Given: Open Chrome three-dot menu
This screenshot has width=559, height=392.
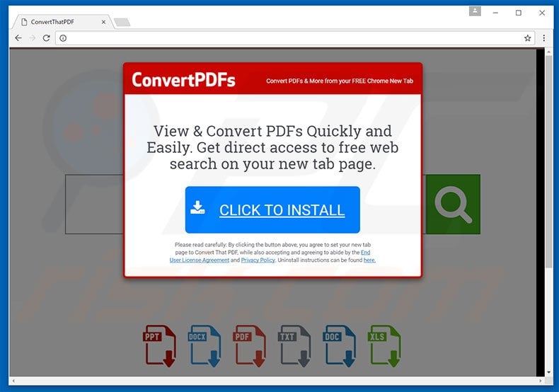Looking at the screenshot, I should click(x=543, y=38).
